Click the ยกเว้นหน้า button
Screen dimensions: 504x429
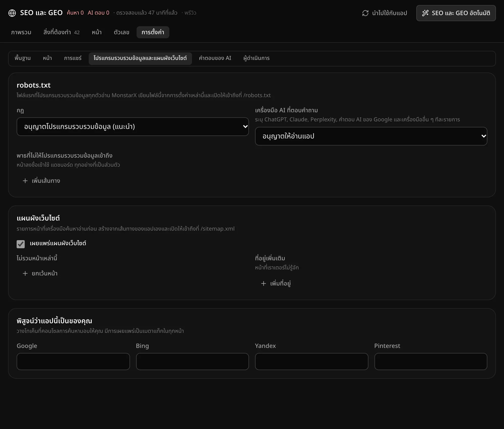40,273
